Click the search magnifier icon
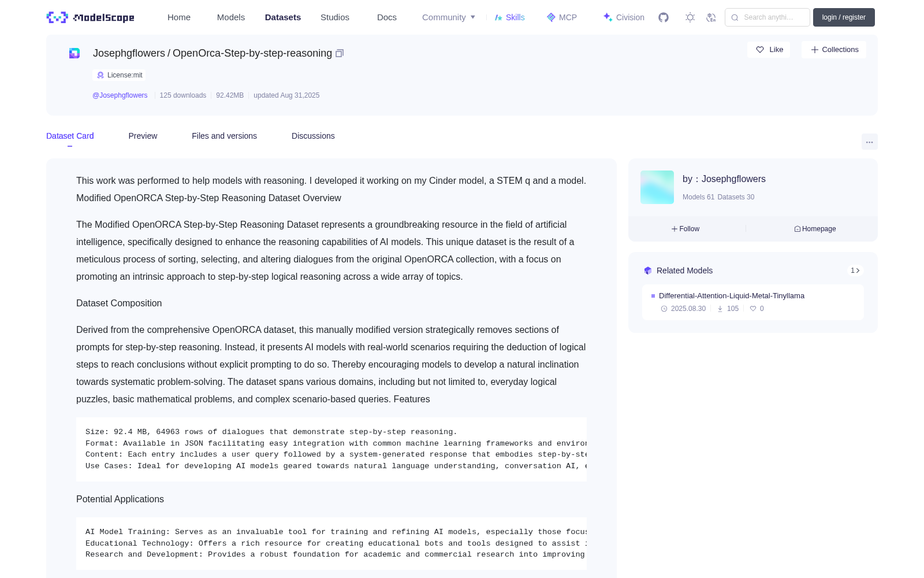The image size is (924, 578). pyautogui.click(x=735, y=17)
